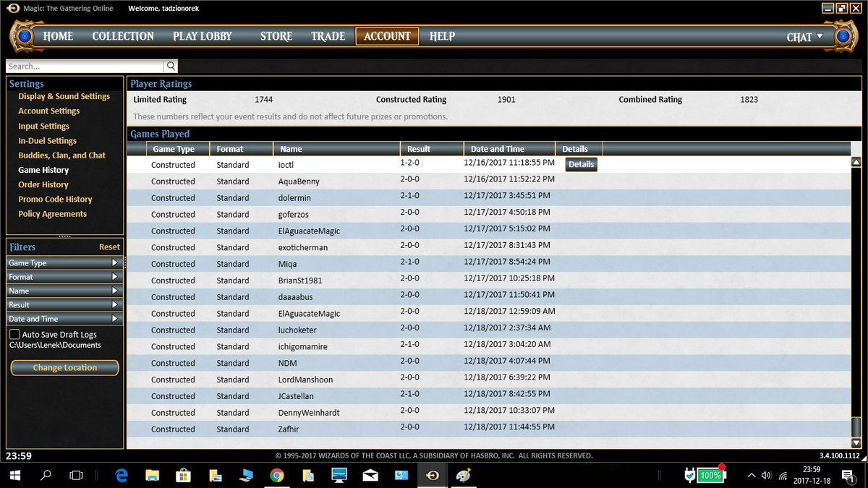Open the Mail app on taskbar
The width and height of the screenshot is (868, 488).
click(370, 475)
